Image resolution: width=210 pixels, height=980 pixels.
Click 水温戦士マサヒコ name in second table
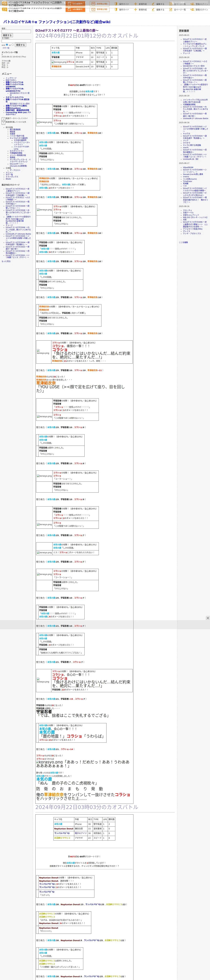pyautogui.click(x=62, y=838)
